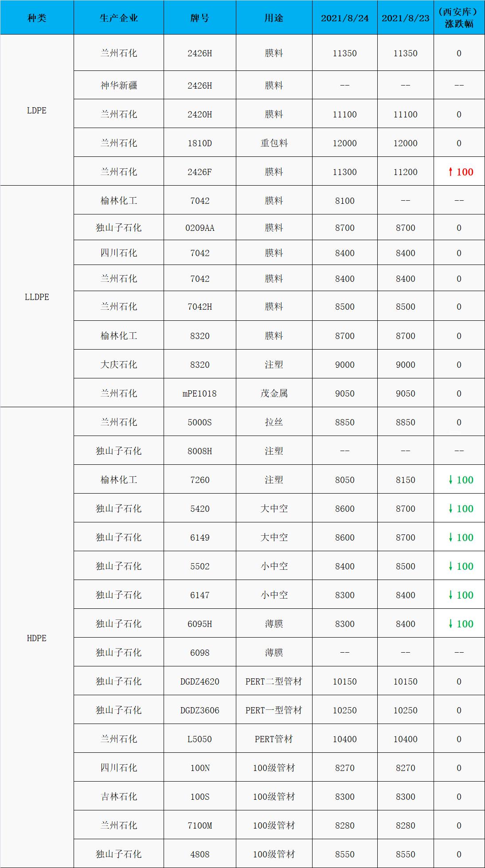Screen dimensions: 485x868
Task: Select the DGDZ4620 grade cell
Action: tap(200, 681)
